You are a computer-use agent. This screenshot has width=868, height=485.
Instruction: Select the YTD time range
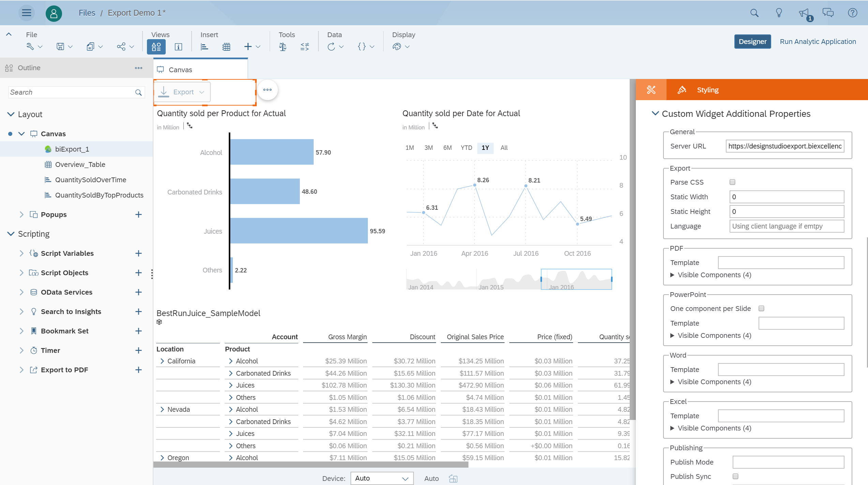pos(466,148)
